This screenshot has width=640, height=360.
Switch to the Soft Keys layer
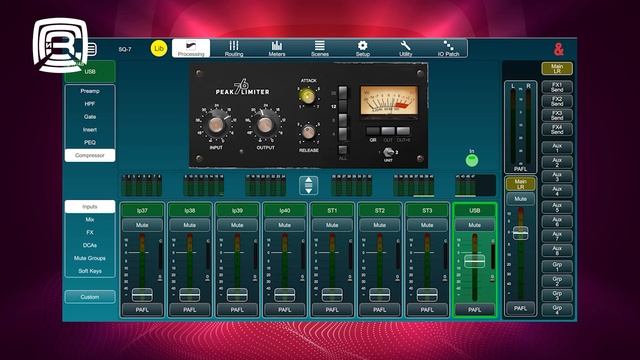(90, 271)
